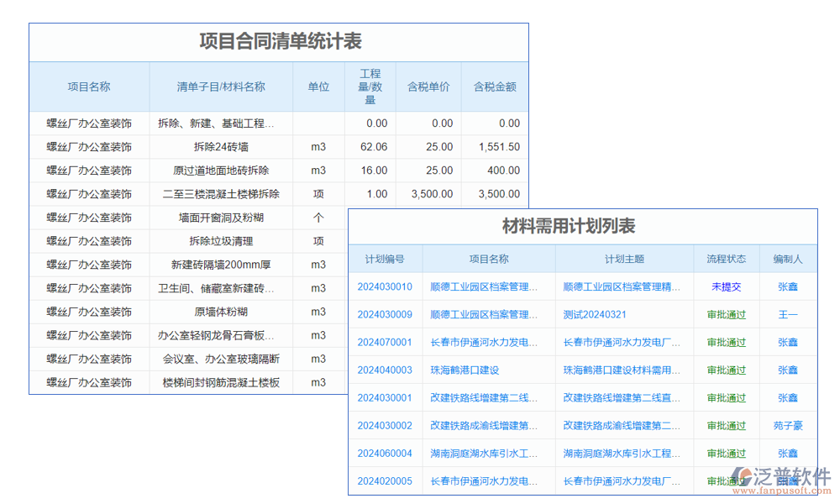Screen dimensions: 840x504
Task: Sort by 计划编号 column header
Action: pyautogui.click(x=386, y=259)
